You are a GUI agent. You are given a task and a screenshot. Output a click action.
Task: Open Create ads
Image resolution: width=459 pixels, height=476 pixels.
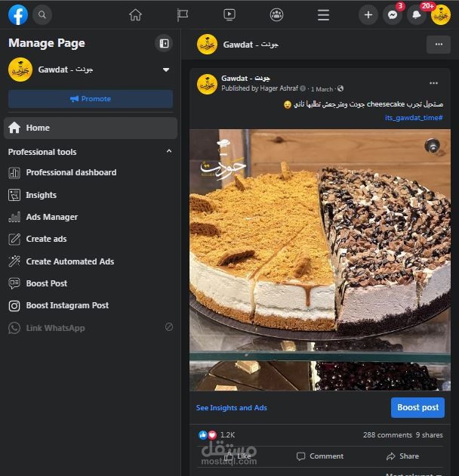tap(46, 239)
